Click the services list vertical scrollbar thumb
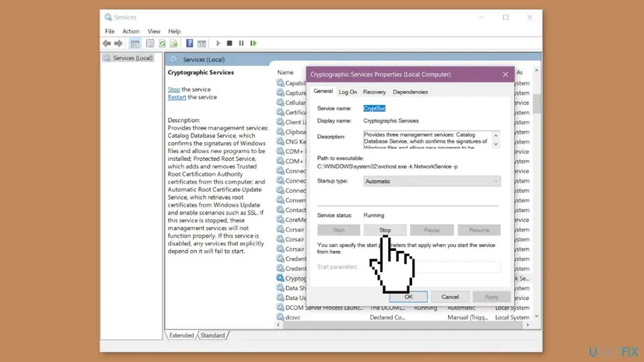Image resolution: width=644 pixels, height=362 pixels. coord(537,104)
